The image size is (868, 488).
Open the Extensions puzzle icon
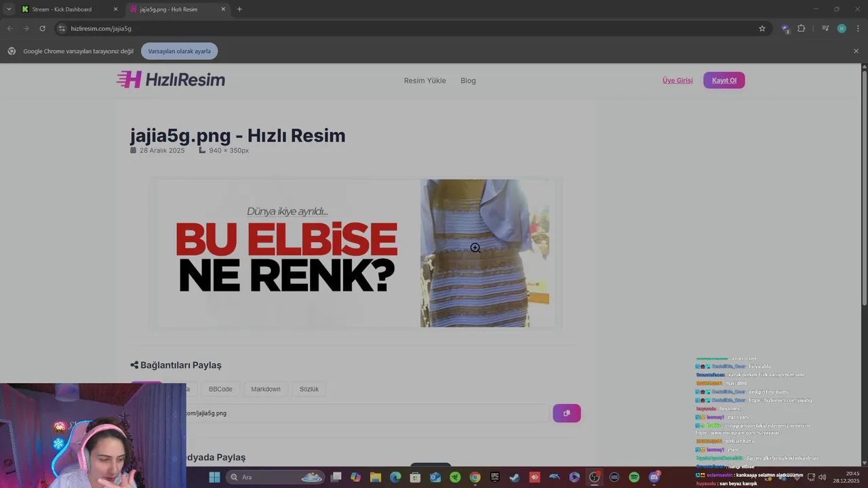(x=802, y=28)
